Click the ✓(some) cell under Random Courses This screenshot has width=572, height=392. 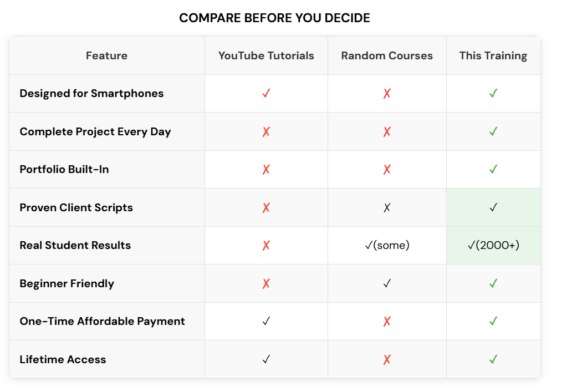tap(387, 245)
